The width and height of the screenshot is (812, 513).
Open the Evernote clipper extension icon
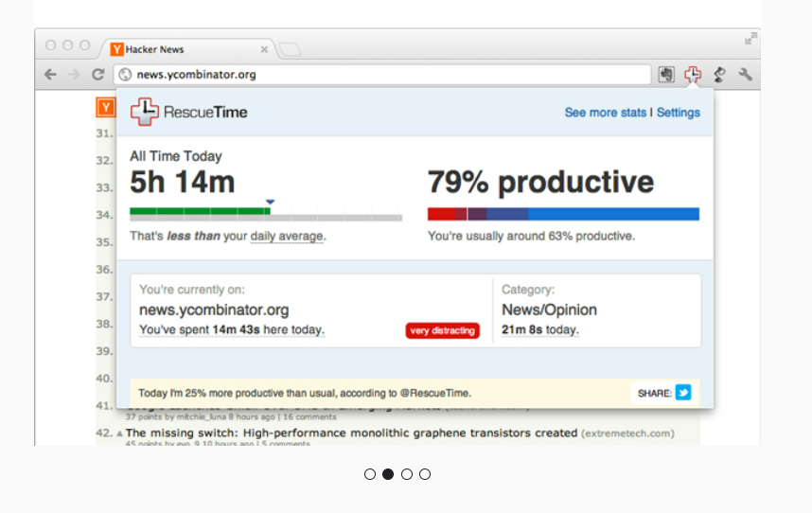coord(666,75)
